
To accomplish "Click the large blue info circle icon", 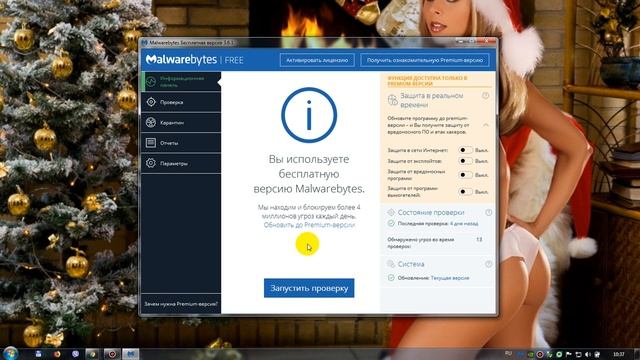I will 309,115.
